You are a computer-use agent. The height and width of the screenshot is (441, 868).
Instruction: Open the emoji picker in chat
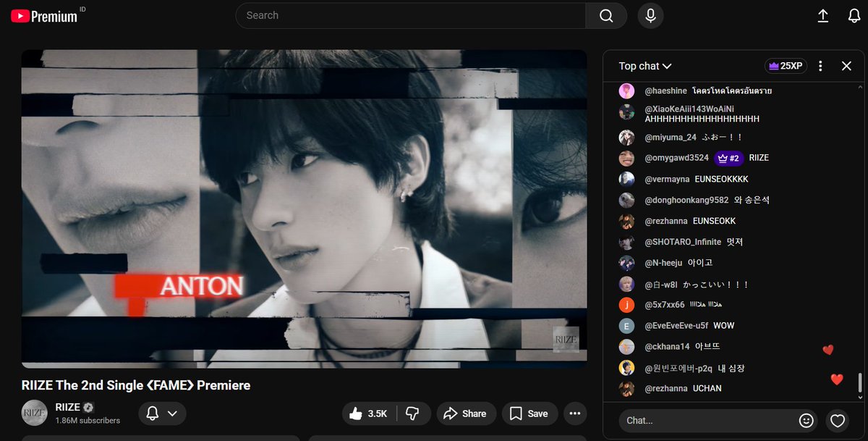click(x=806, y=420)
